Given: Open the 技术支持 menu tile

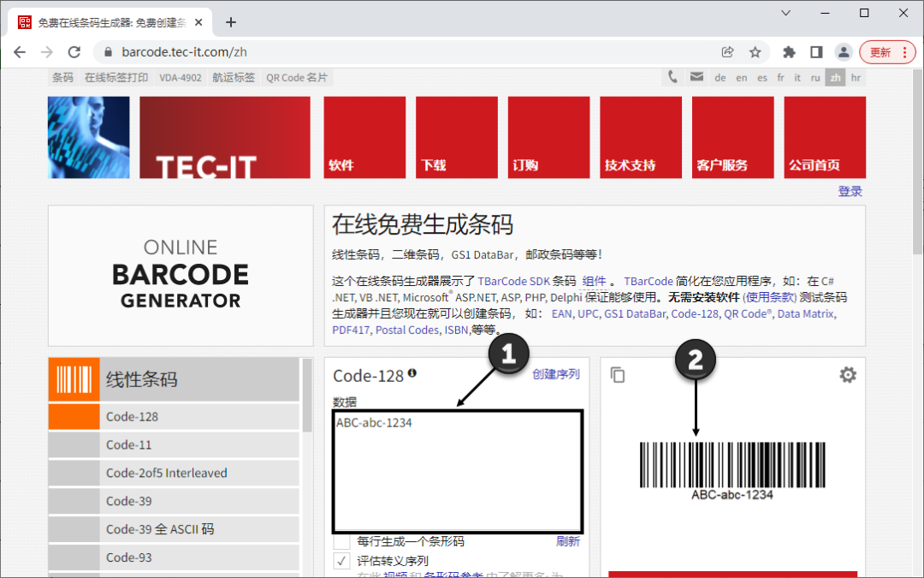Looking at the screenshot, I should click(x=641, y=137).
